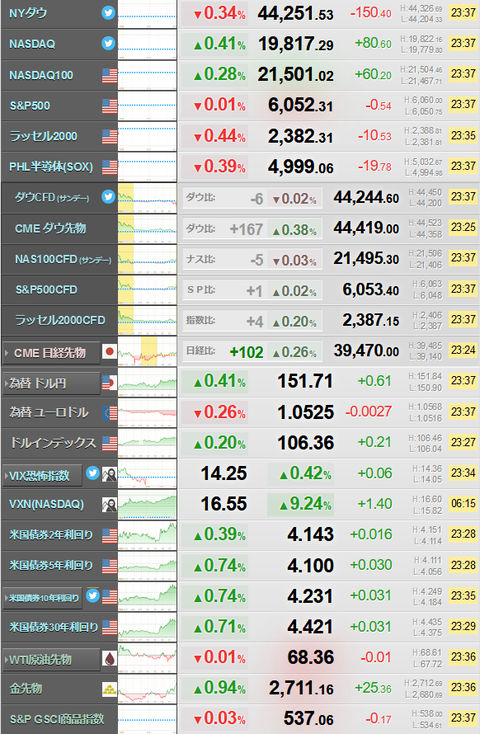Open the 為替 ドル円 mini chart
This screenshot has width=480, height=734.
tap(147, 382)
